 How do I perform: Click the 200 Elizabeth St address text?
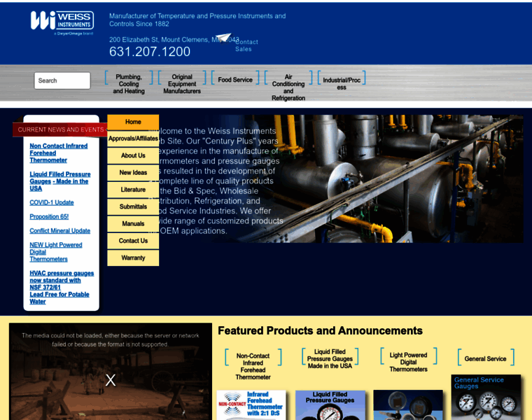174,40
